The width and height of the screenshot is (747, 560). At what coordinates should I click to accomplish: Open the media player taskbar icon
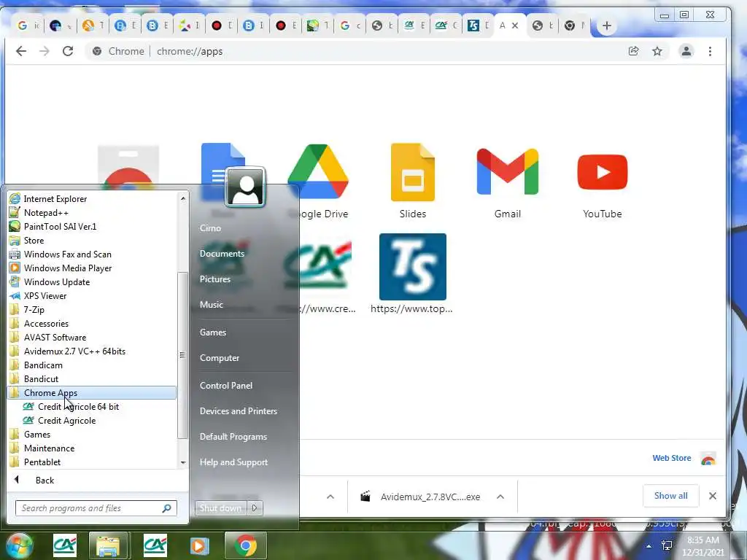coord(199,545)
